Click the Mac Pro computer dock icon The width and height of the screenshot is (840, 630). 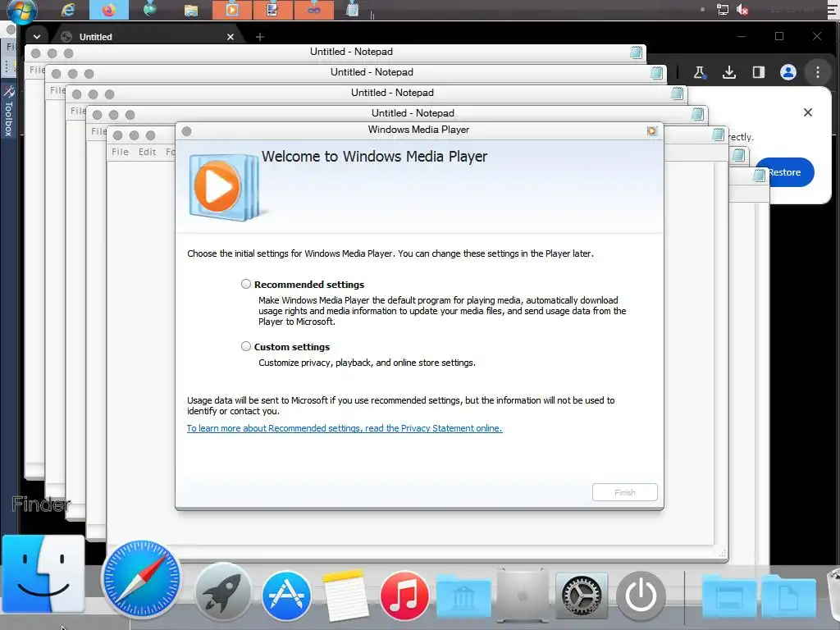pyautogui.click(x=523, y=596)
